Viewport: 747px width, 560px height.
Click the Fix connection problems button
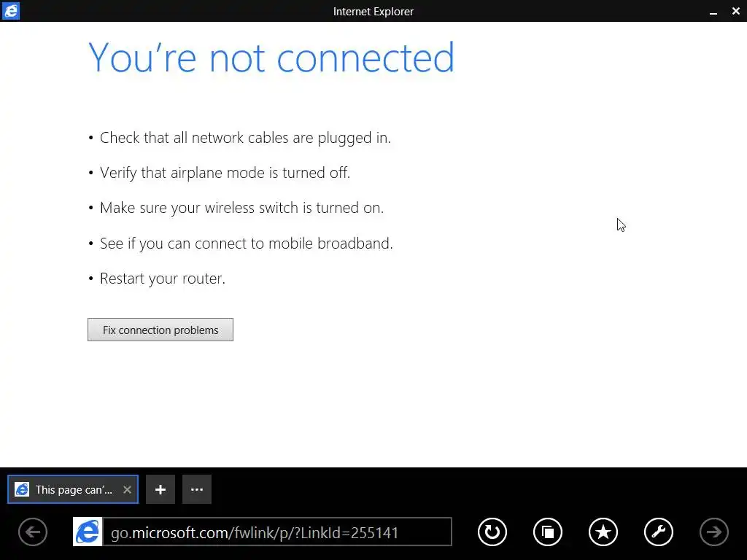(x=160, y=330)
